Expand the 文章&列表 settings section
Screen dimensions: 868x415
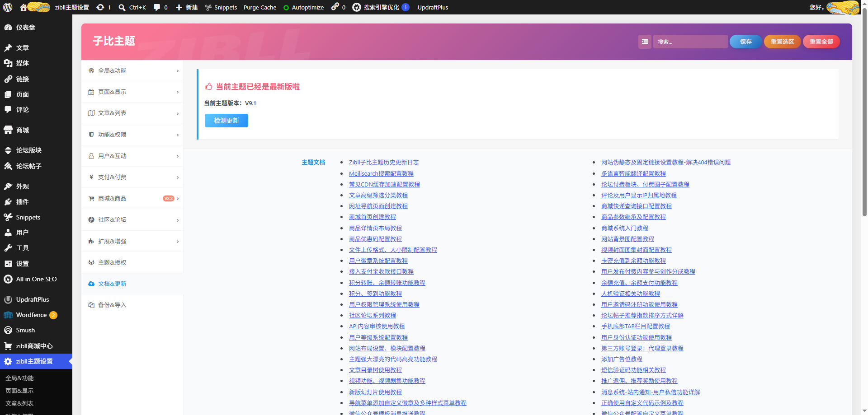(132, 113)
